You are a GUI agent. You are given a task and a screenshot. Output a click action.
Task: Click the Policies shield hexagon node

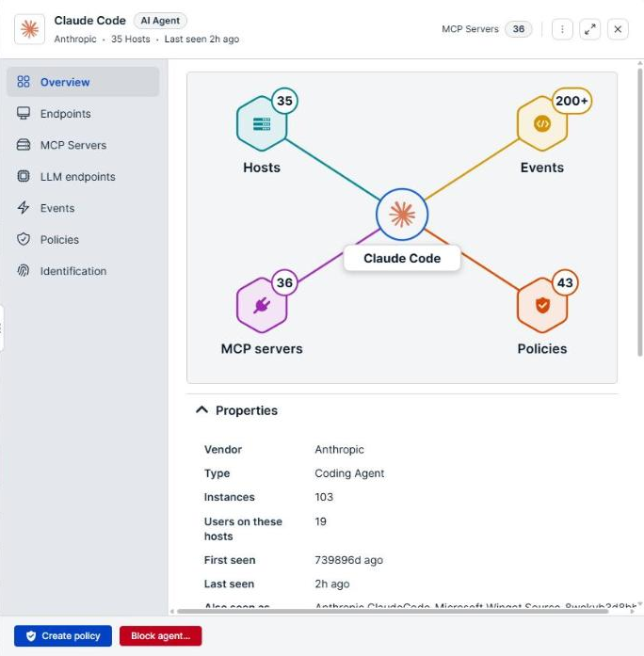coord(542,305)
